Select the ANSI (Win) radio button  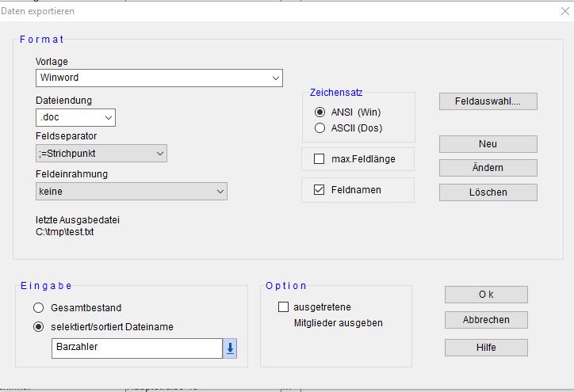(320, 112)
